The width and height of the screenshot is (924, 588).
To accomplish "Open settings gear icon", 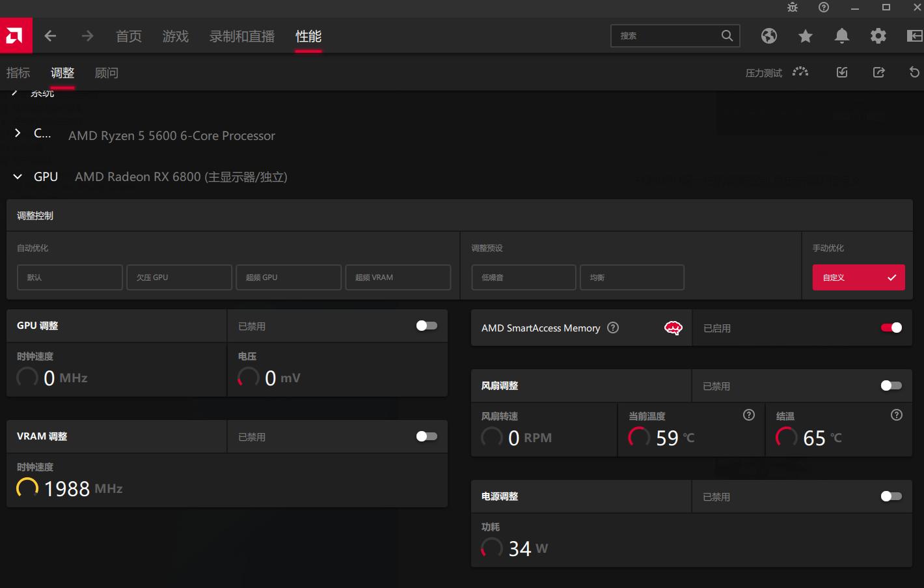I will click(x=878, y=36).
